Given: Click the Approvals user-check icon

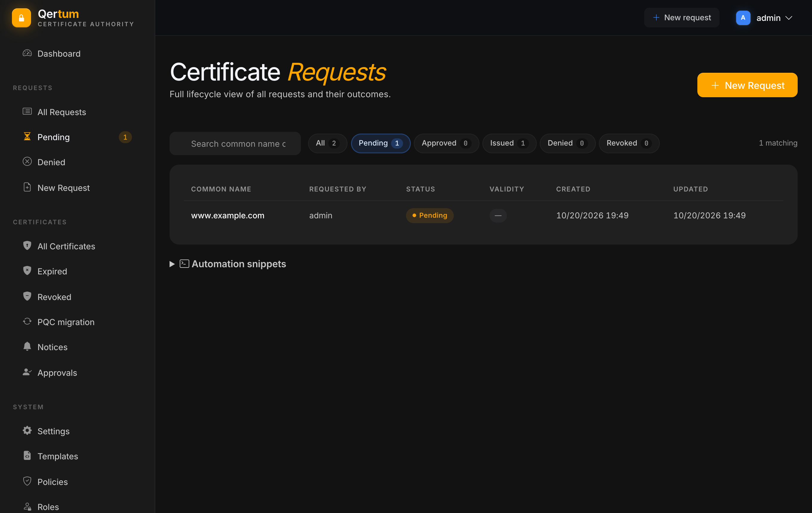Looking at the screenshot, I should (x=27, y=372).
